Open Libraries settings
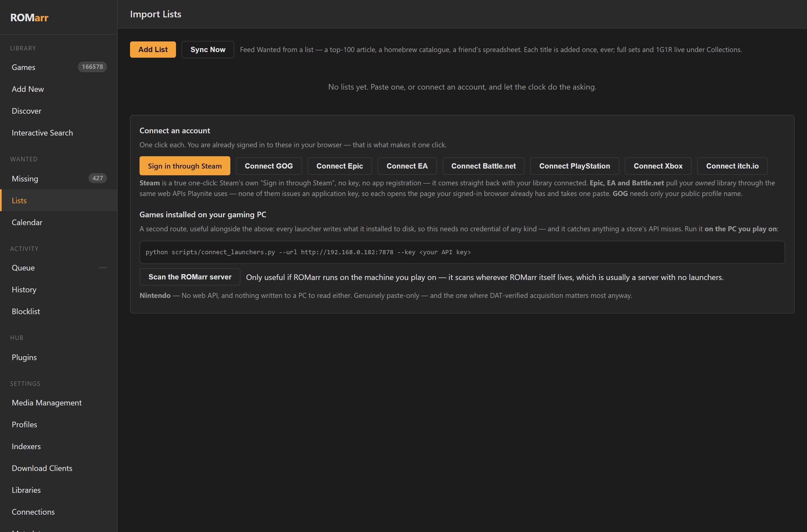This screenshot has width=807, height=532. pos(58,490)
